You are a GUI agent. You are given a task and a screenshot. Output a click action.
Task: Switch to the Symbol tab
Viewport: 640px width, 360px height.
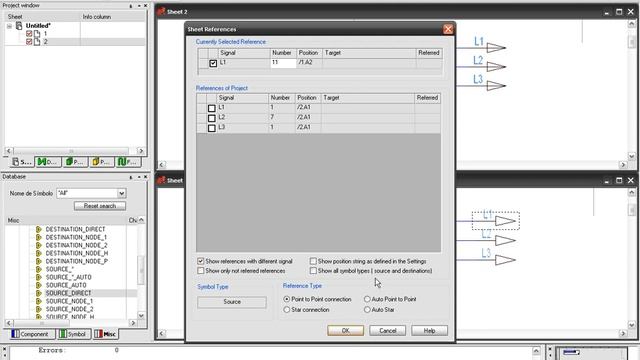73,334
